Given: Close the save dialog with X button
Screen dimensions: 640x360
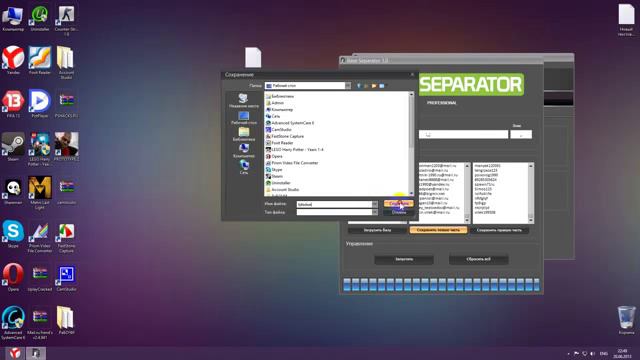Looking at the screenshot, I should coord(412,75).
